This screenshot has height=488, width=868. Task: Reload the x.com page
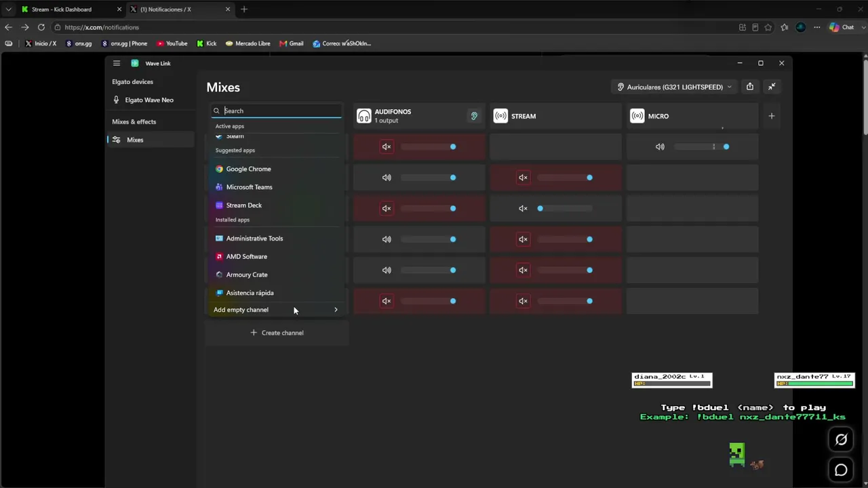41,27
